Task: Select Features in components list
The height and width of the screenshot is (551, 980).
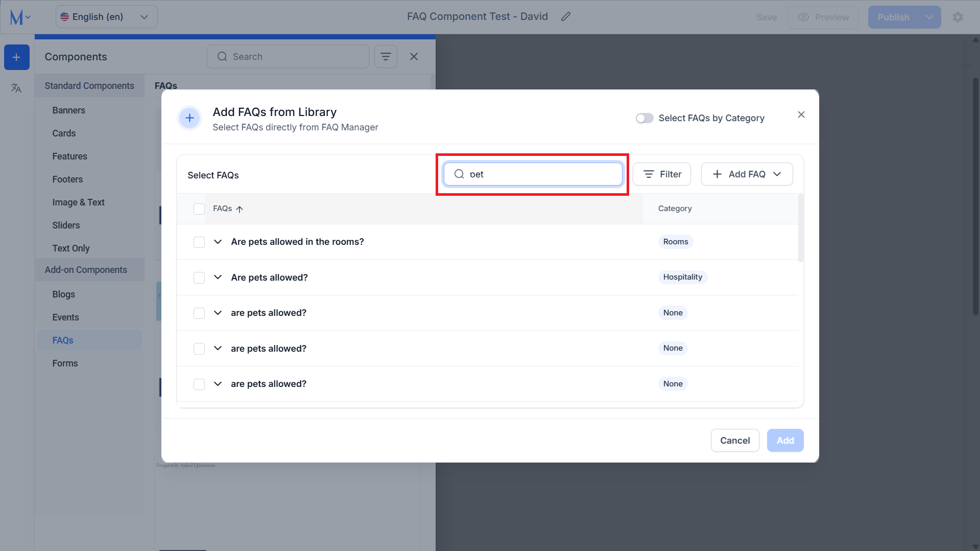Action: [x=69, y=156]
